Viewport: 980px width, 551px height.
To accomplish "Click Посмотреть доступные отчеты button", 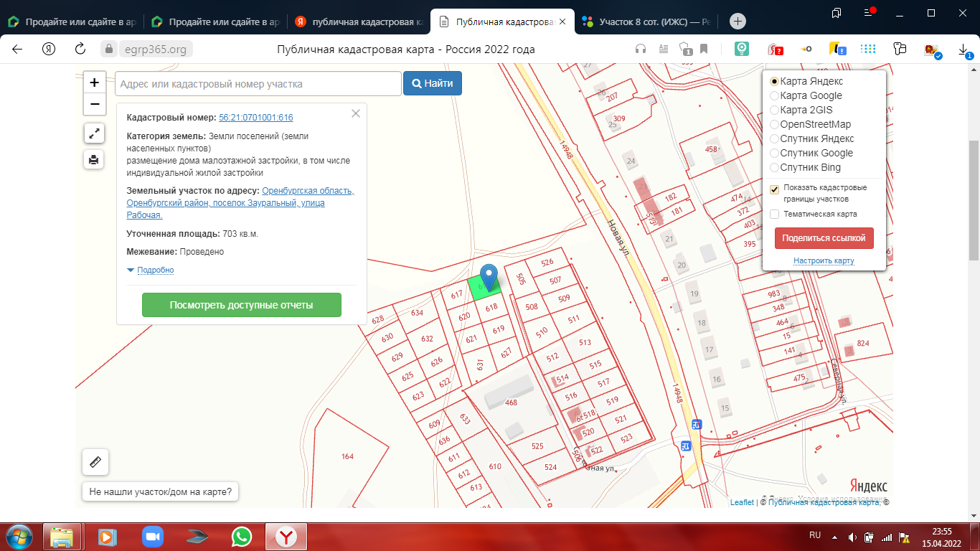I will pyautogui.click(x=241, y=305).
